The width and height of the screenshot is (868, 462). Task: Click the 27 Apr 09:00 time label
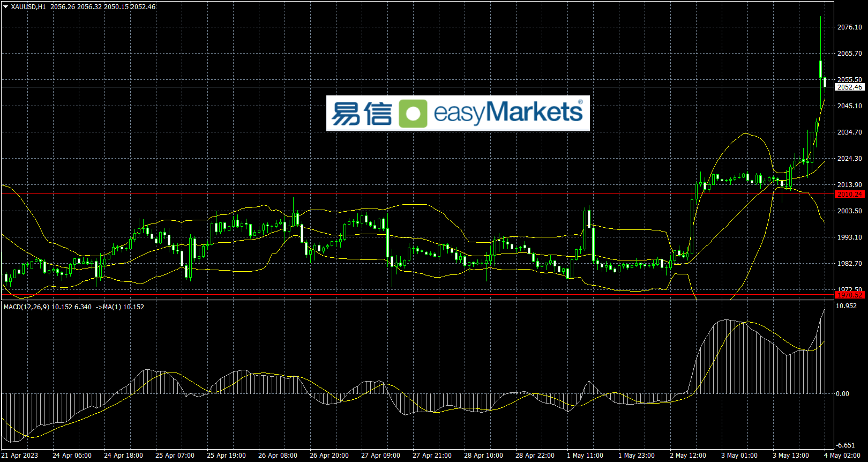tap(380, 456)
